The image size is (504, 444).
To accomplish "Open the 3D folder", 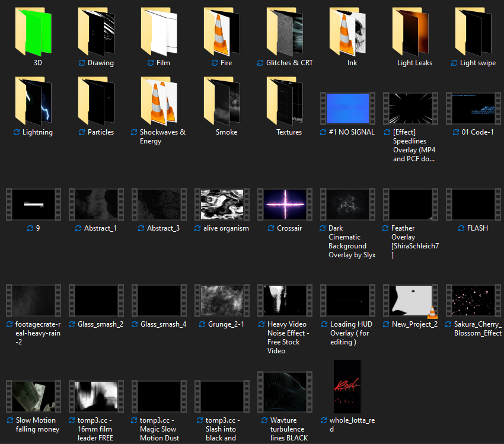I will 33,31.
